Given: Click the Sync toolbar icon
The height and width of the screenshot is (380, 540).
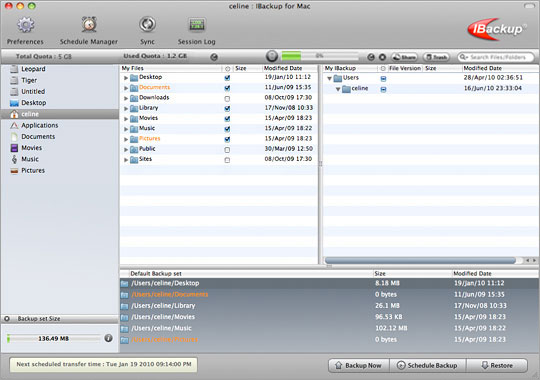Looking at the screenshot, I should click(x=147, y=24).
